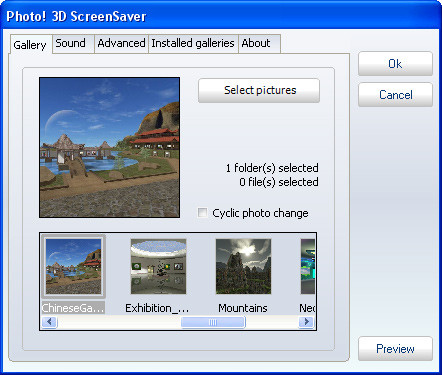Click the '1 folder(s) selected' text
The height and width of the screenshot is (375, 442).
(x=272, y=168)
